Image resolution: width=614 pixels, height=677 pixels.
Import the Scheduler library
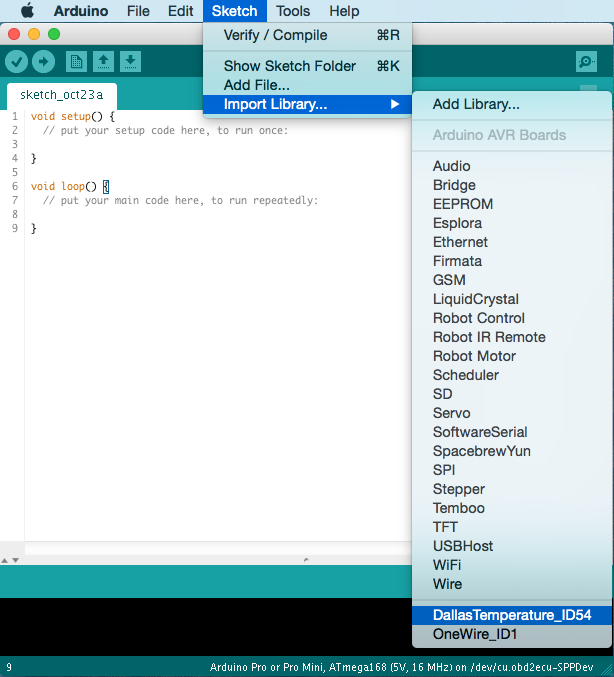(512, 375)
